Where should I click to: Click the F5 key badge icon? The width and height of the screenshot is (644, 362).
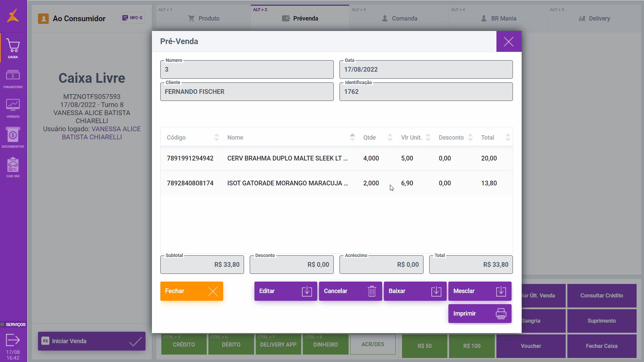[45, 341]
